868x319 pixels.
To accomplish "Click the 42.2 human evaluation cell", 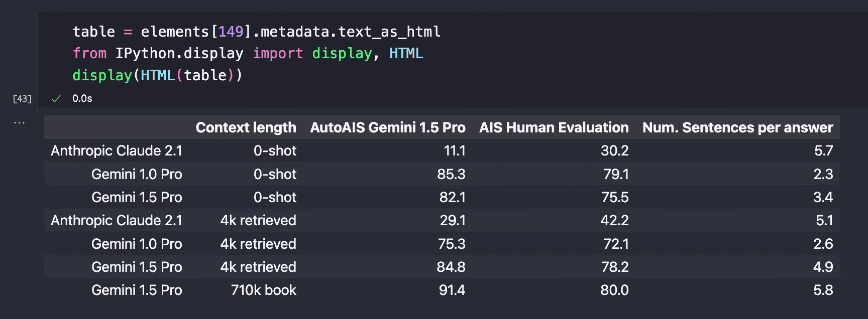I will 614,220.
